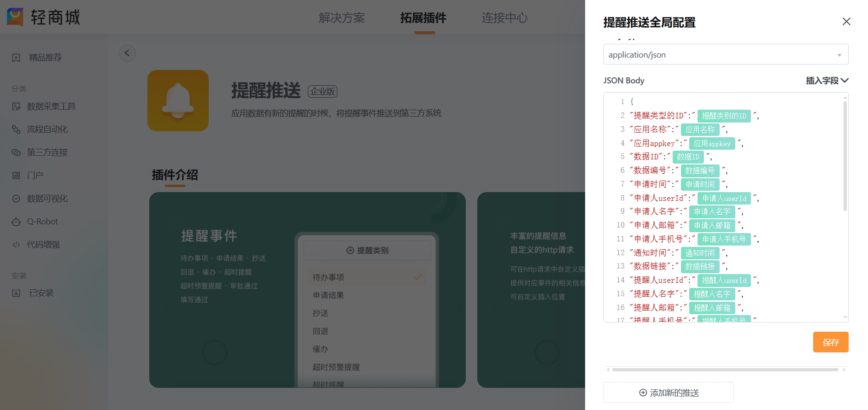
Task: Click 添加新的推送 button
Action: pos(669,392)
